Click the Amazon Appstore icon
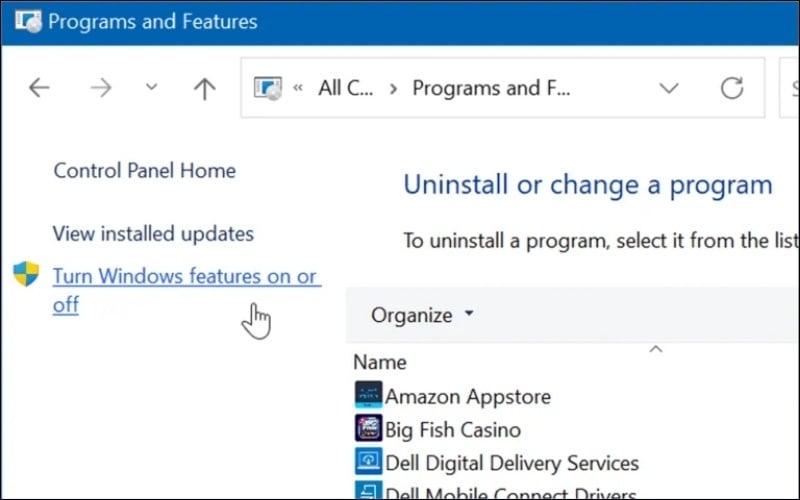 [x=368, y=396]
